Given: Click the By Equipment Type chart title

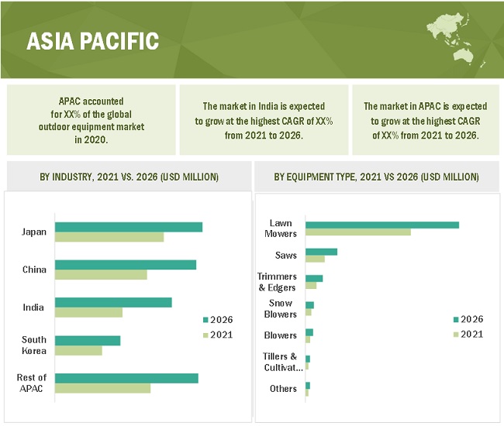Looking at the screenshot, I should pos(376,177).
